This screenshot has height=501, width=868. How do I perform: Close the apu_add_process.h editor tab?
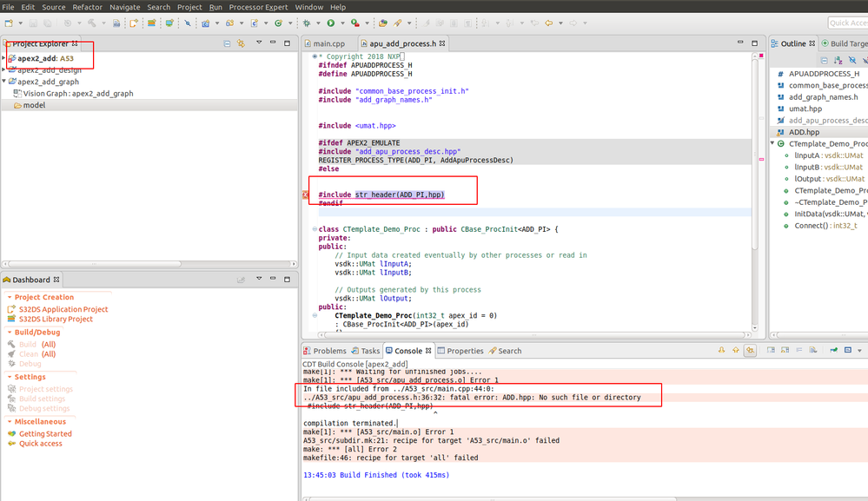(441, 43)
